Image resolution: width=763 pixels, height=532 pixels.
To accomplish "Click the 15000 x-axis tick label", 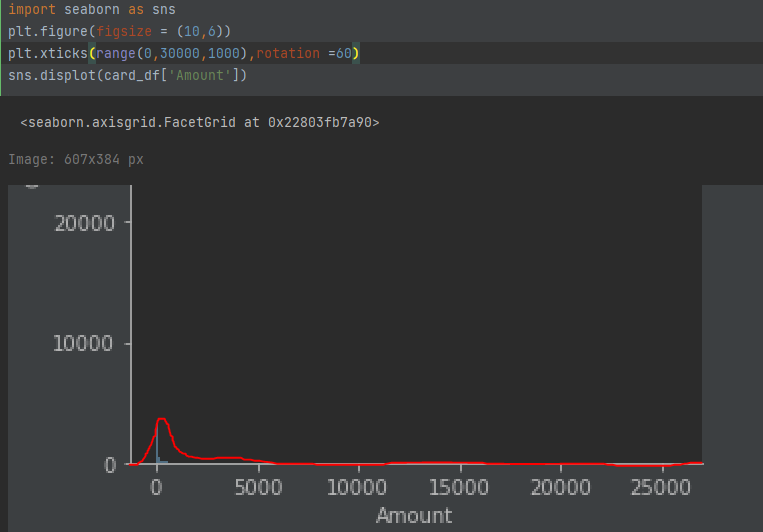I will tap(458, 487).
